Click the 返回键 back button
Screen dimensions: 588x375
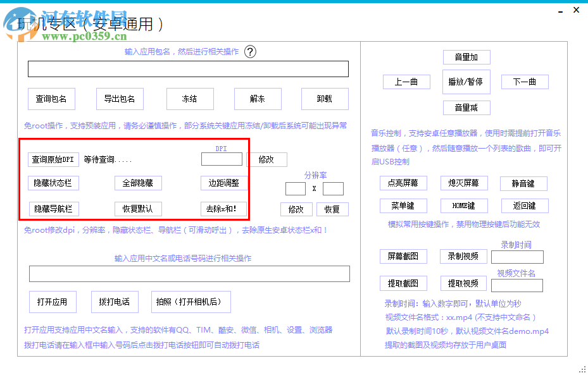pyautogui.click(x=525, y=206)
